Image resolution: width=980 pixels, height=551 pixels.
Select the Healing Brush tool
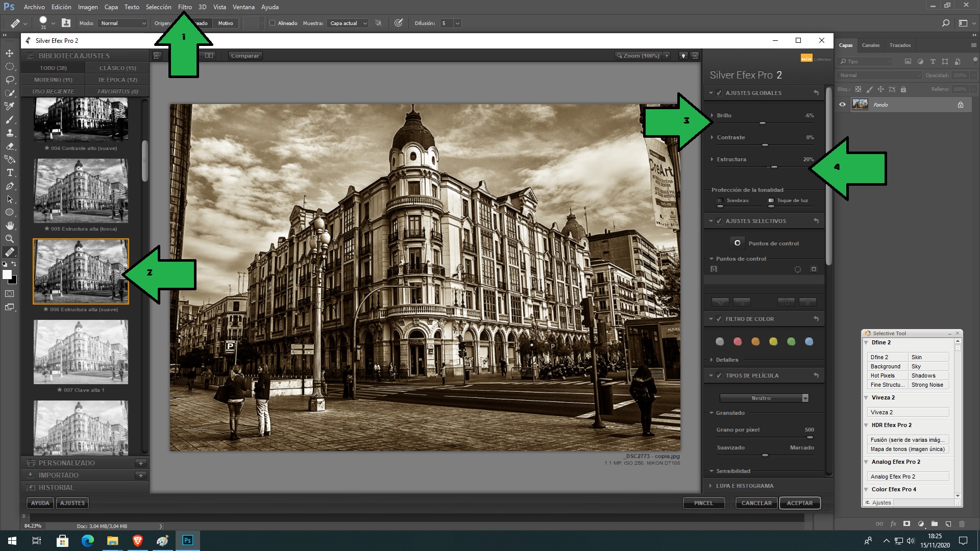[x=10, y=252]
